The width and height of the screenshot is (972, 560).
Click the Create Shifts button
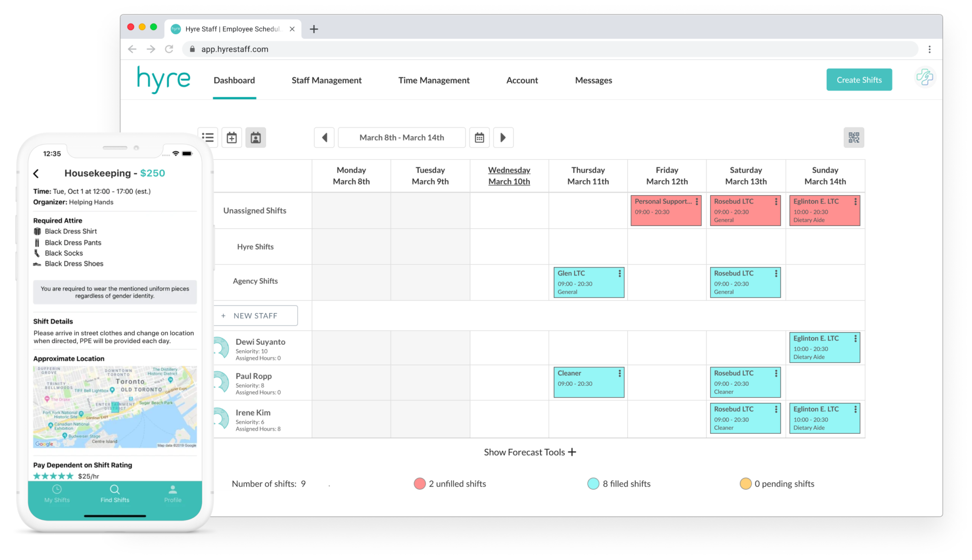(859, 79)
